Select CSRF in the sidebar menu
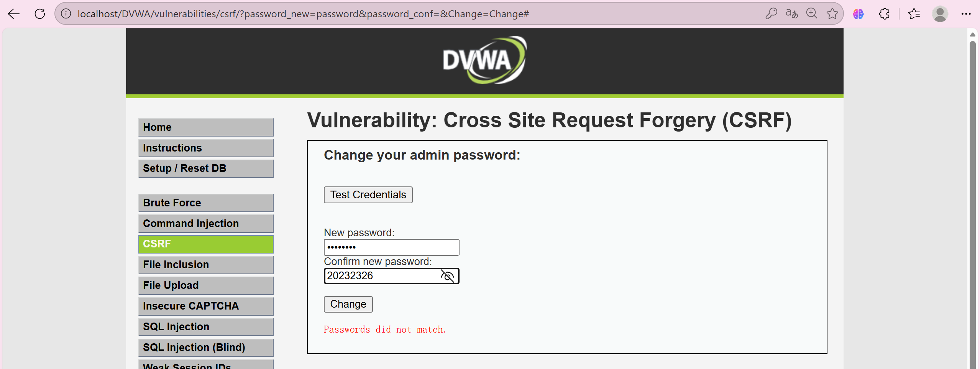 206,244
